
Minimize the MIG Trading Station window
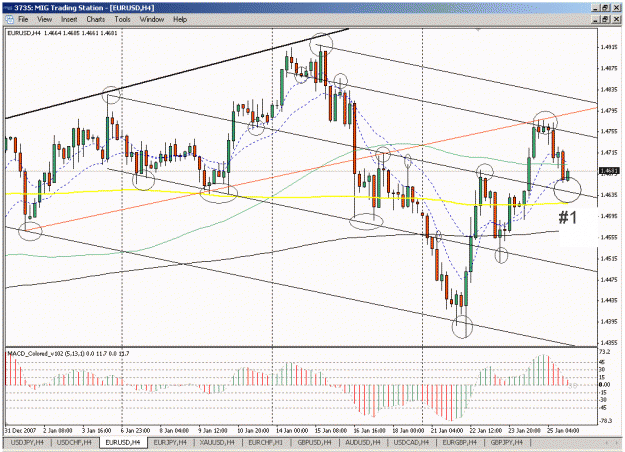click(596, 8)
